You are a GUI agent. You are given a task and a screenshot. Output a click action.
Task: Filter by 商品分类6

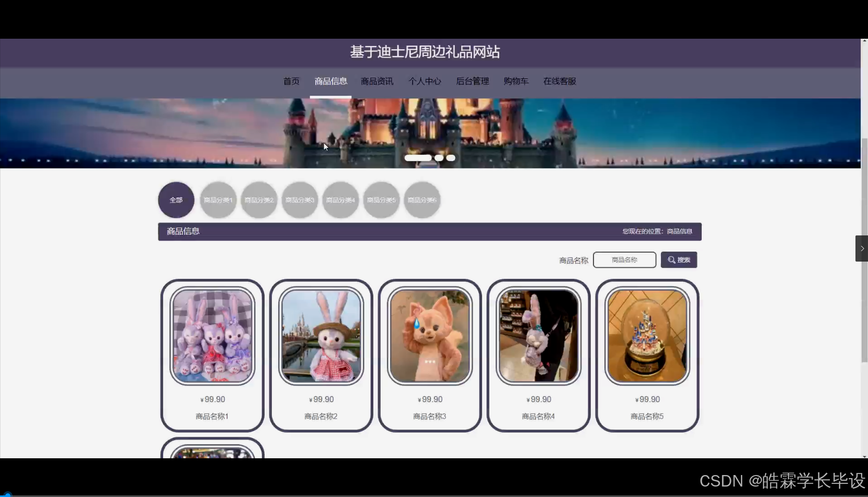point(422,200)
